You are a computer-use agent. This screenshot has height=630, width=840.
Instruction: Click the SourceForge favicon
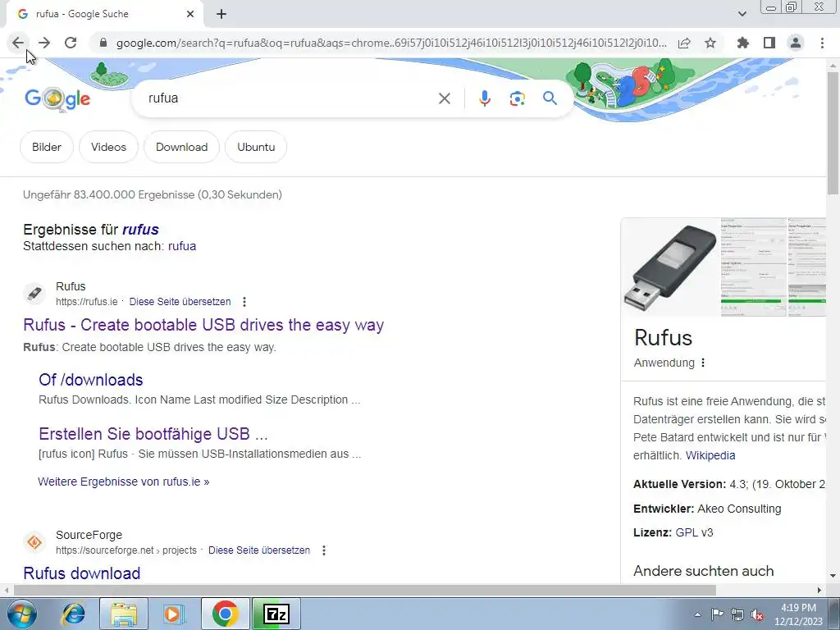[34, 542]
